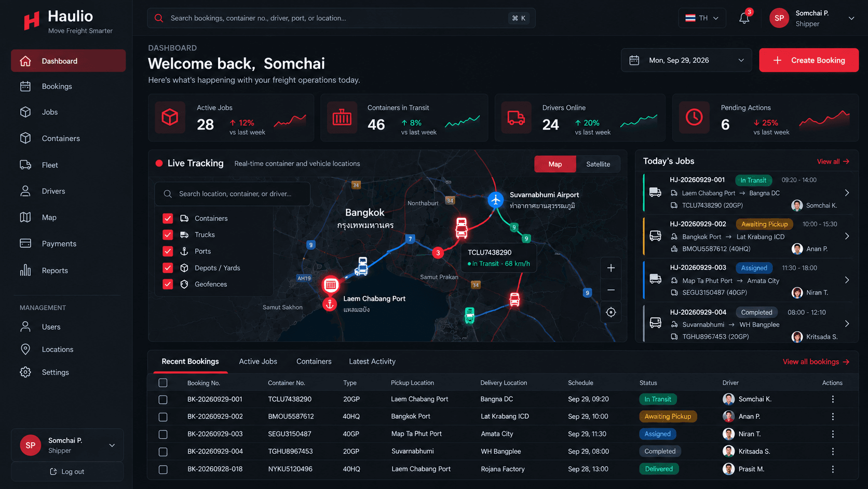Zoom out on the live map
The width and height of the screenshot is (868, 489).
point(611,290)
